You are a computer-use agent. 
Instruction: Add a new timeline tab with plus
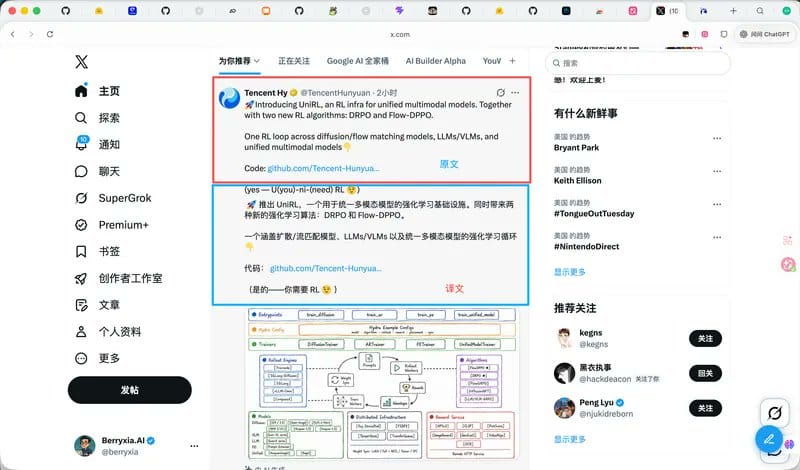(x=512, y=61)
